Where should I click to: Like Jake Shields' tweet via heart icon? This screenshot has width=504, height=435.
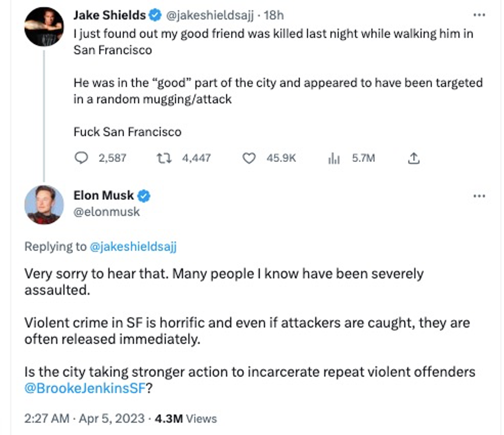click(x=249, y=158)
